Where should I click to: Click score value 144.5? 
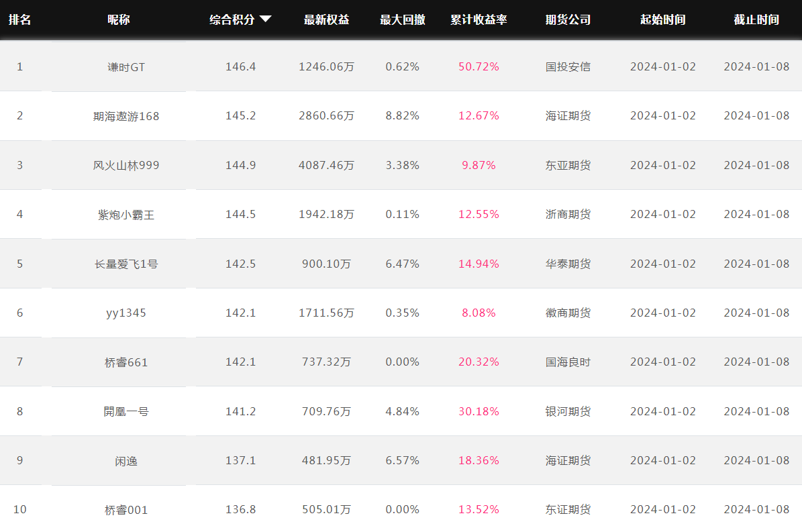click(x=240, y=214)
